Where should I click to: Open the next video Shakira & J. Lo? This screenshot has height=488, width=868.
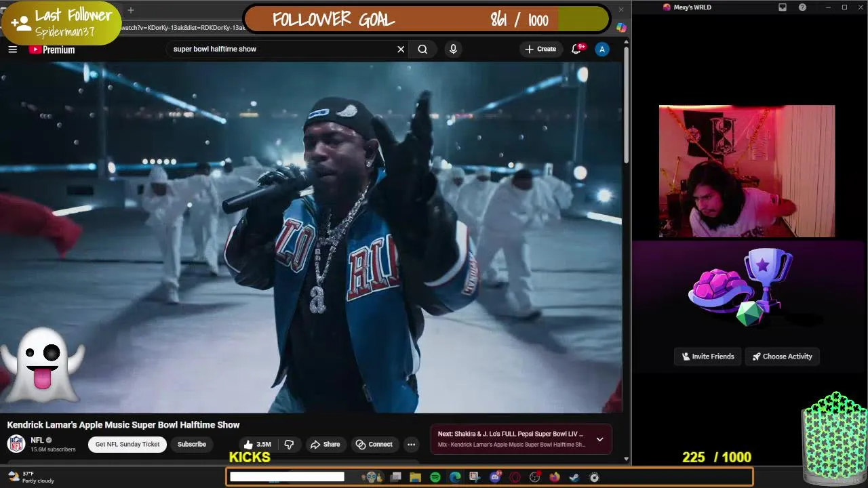coord(510,434)
